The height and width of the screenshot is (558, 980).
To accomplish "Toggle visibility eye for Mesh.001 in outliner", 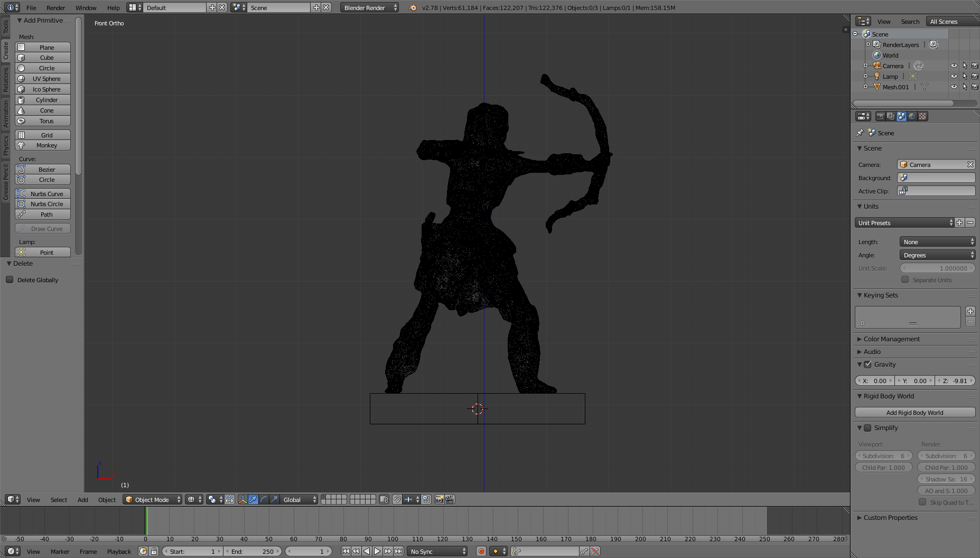I will (x=954, y=87).
